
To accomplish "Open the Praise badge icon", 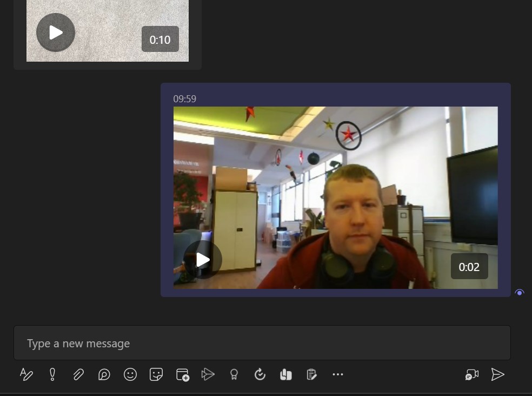I will click(x=234, y=374).
